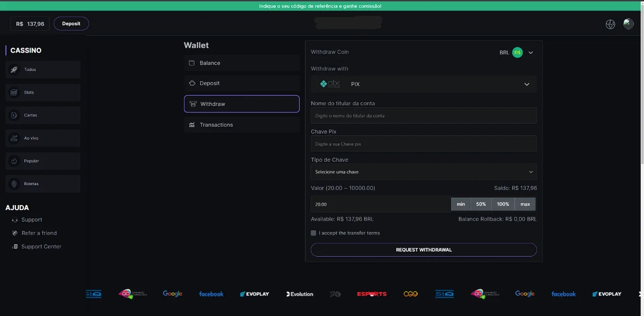Click the Pix logo icon
This screenshot has height=316, width=644.
(330, 84)
